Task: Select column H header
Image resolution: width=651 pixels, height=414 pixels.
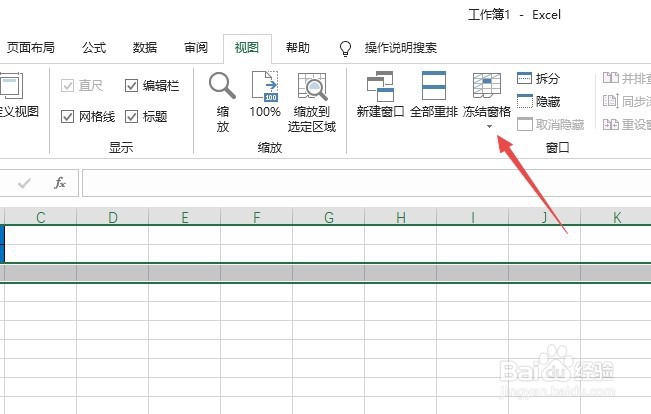Action: [401, 217]
